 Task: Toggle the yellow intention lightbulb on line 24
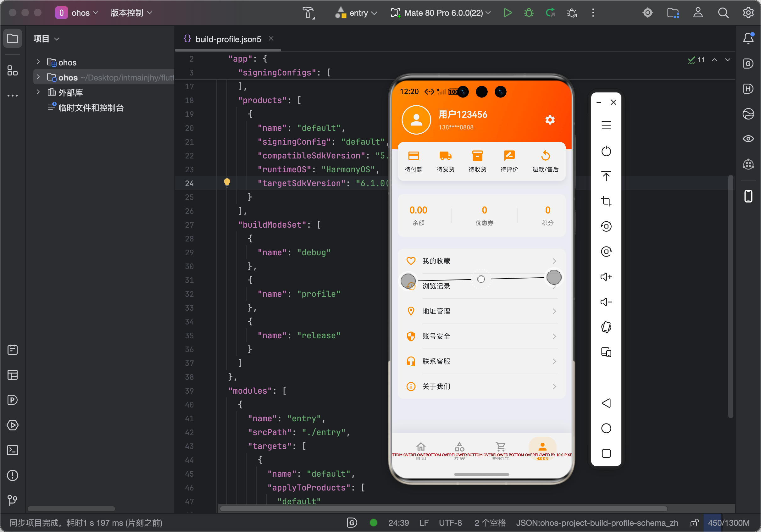[x=227, y=183]
